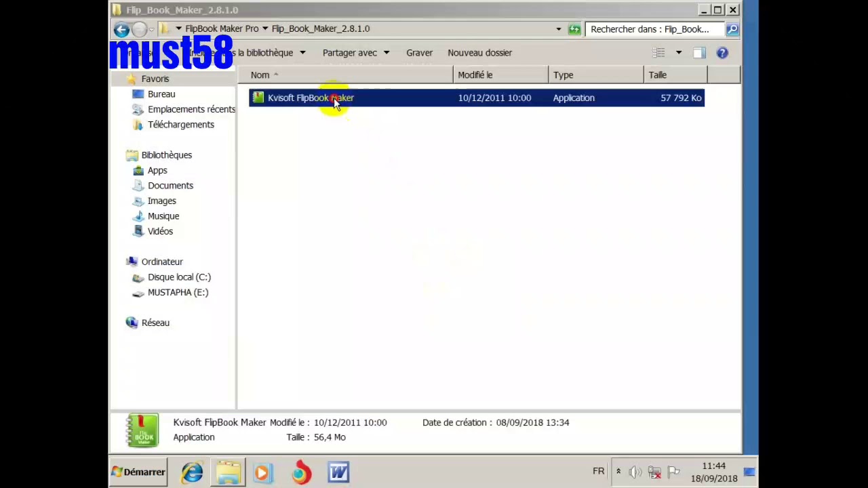Click the change view icon
The height and width of the screenshot is (488, 868).
pos(658,53)
